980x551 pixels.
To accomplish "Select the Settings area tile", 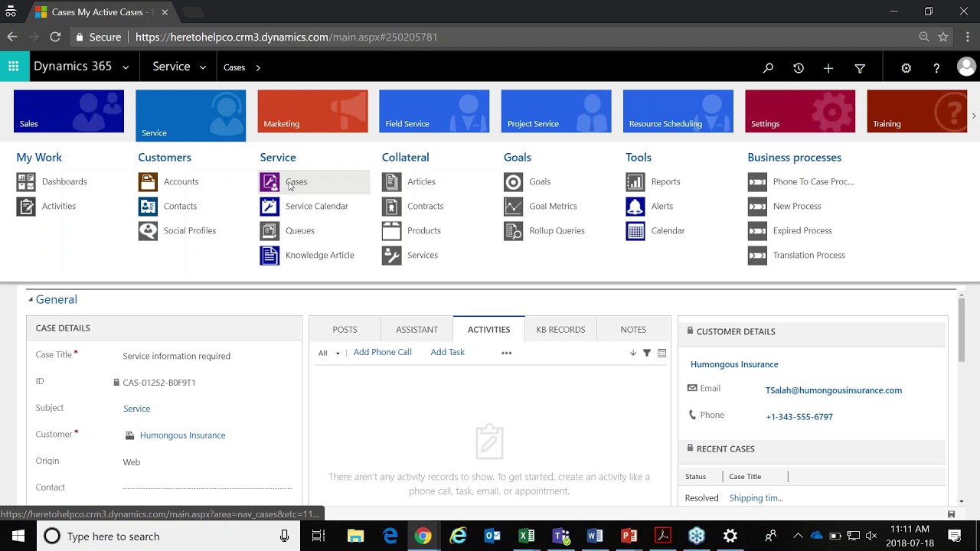I will (x=800, y=111).
